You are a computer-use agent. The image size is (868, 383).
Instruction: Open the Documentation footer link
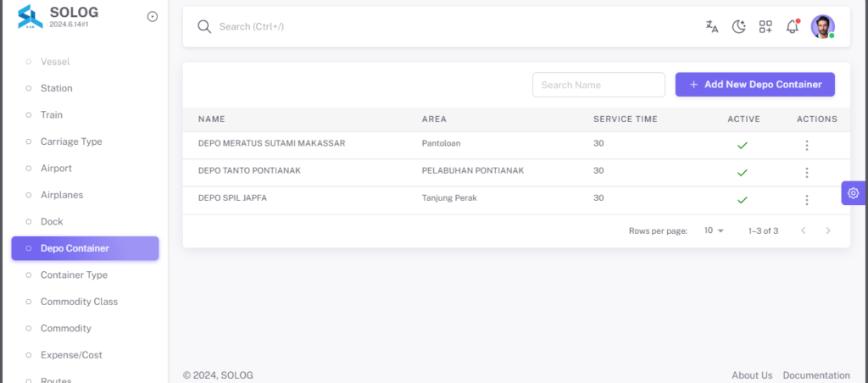click(x=816, y=375)
